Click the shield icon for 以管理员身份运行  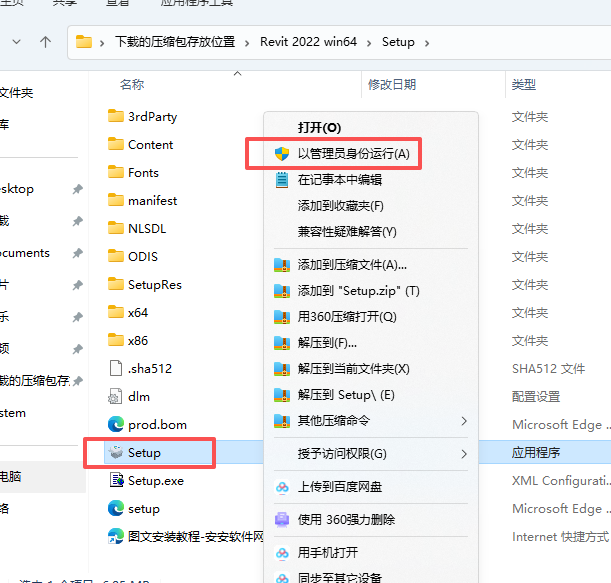coord(282,154)
